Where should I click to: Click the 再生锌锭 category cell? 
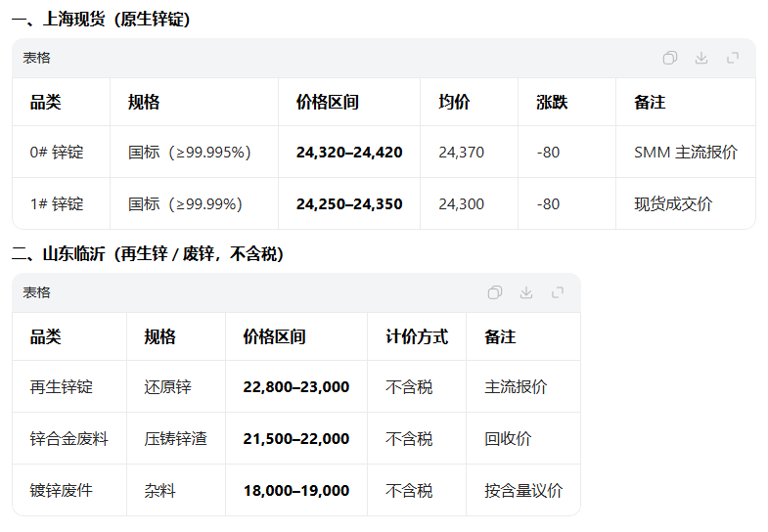click(x=61, y=387)
